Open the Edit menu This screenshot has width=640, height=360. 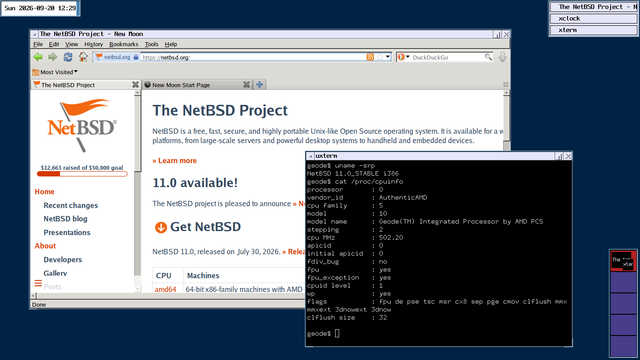54,44
